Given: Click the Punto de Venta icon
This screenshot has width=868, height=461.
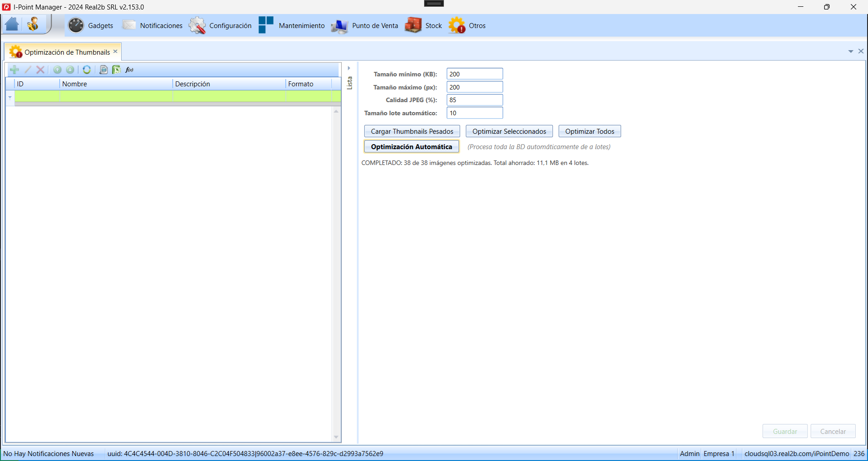Looking at the screenshot, I should (x=340, y=26).
